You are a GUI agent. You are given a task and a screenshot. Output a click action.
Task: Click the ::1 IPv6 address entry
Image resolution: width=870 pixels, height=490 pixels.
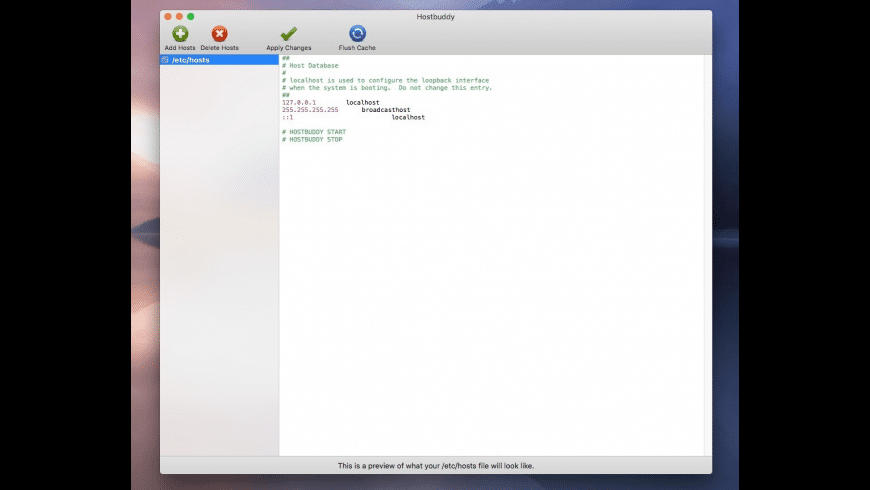(287, 117)
